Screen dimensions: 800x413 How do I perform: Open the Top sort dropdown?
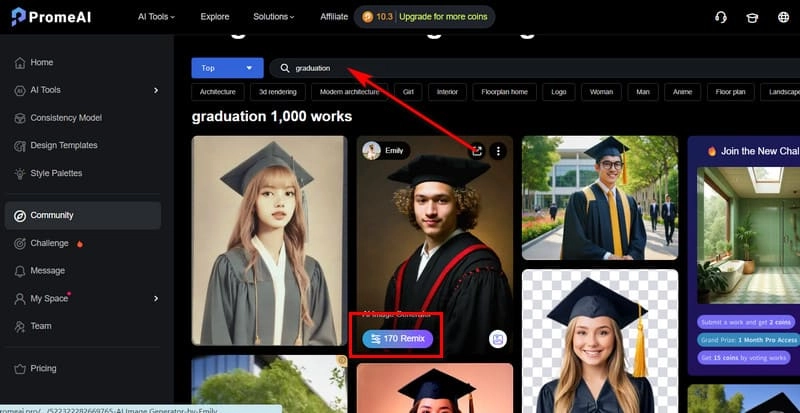click(228, 68)
